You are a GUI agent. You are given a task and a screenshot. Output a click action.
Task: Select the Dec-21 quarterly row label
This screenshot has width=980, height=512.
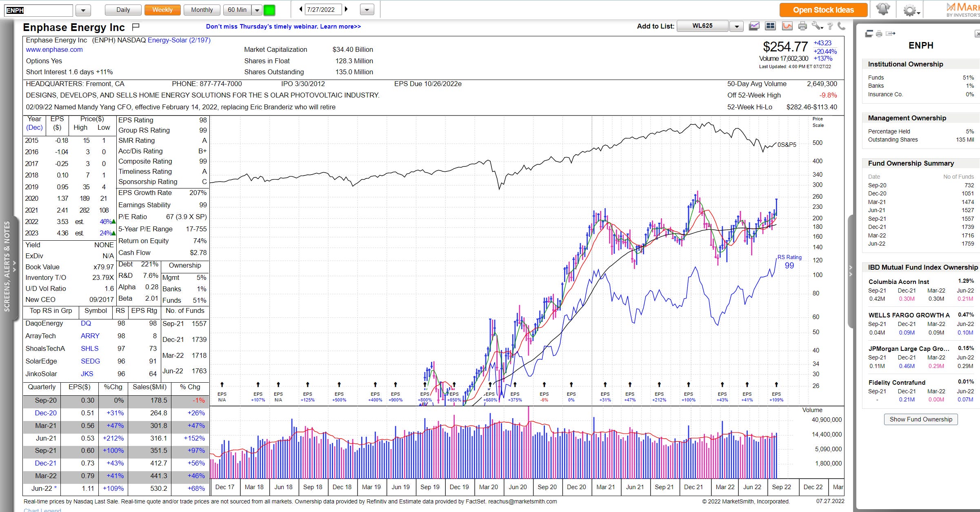point(46,463)
